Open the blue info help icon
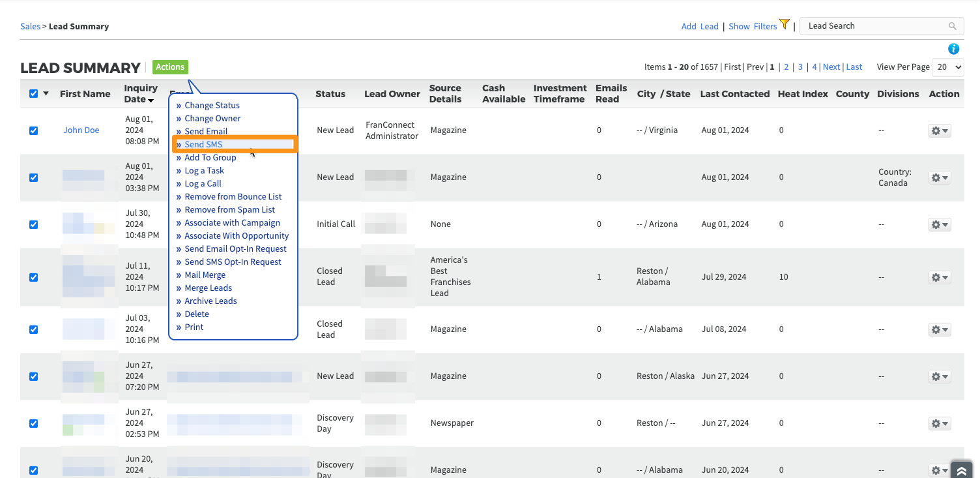 click(954, 49)
